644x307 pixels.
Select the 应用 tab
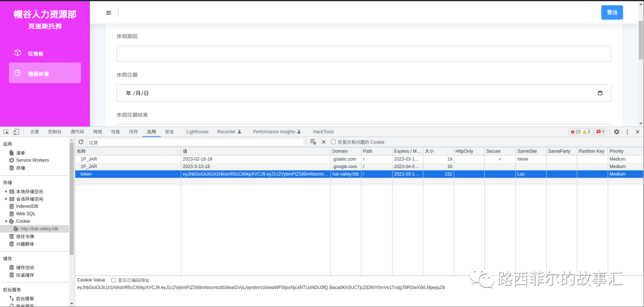point(151,132)
